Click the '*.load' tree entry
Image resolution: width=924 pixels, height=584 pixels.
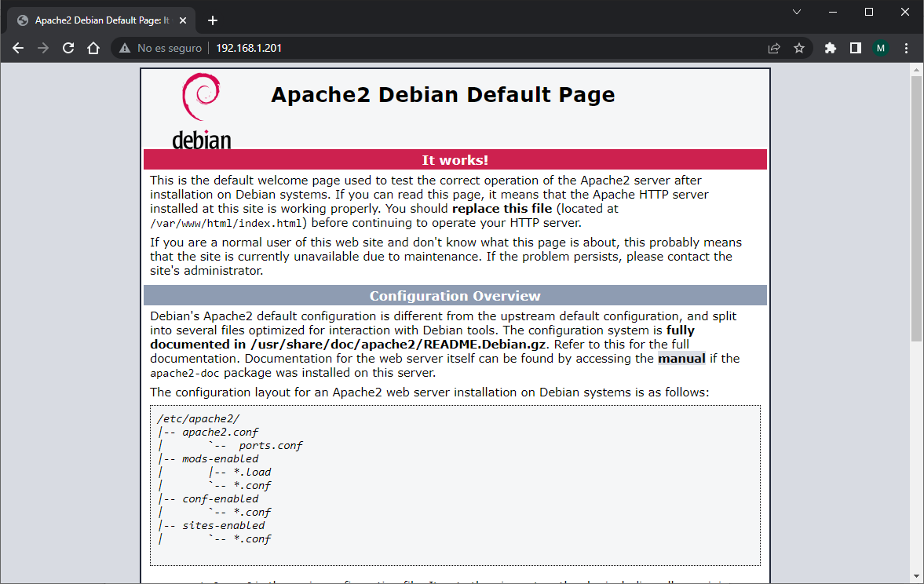252,472
